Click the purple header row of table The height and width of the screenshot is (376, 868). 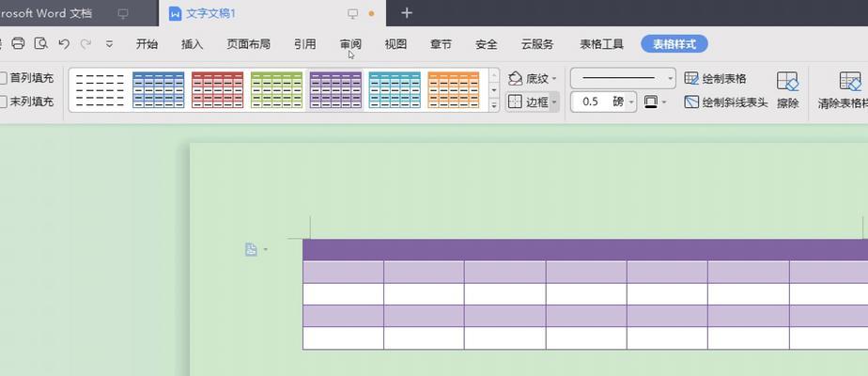585,250
